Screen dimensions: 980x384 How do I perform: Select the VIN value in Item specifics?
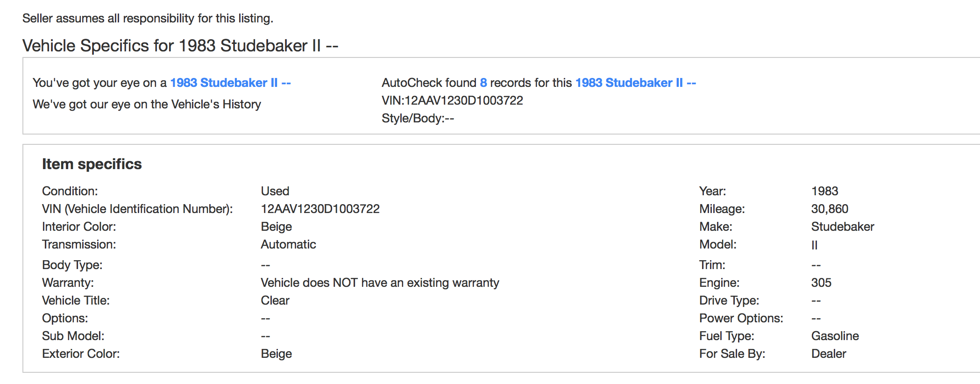[x=320, y=209]
